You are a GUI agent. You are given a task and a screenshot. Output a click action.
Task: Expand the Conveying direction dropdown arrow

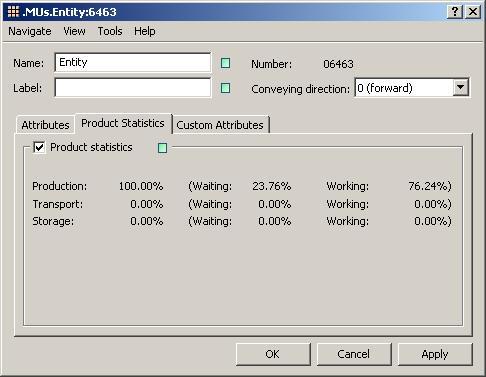click(461, 88)
